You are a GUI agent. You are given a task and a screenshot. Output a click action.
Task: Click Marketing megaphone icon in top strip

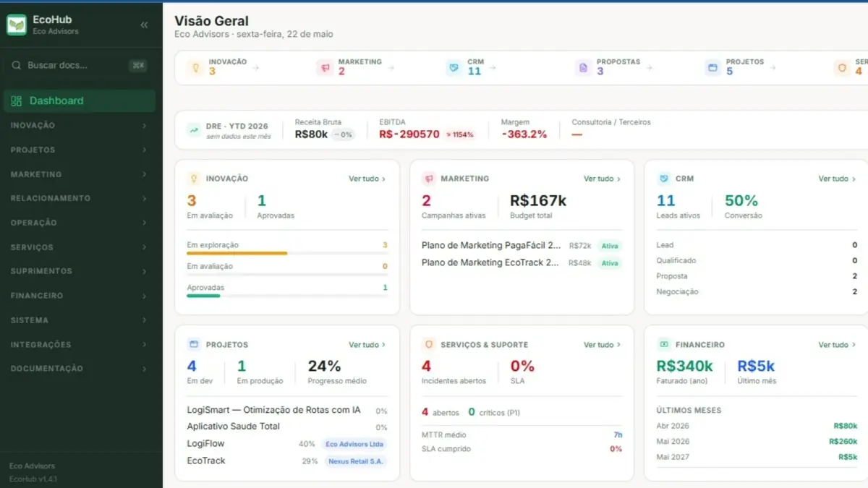(x=325, y=67)
